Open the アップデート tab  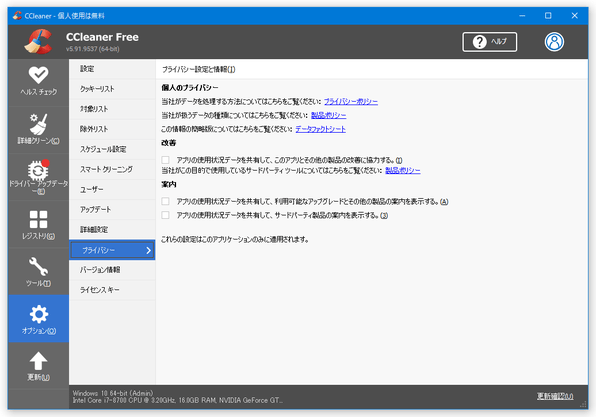(112, 210)
